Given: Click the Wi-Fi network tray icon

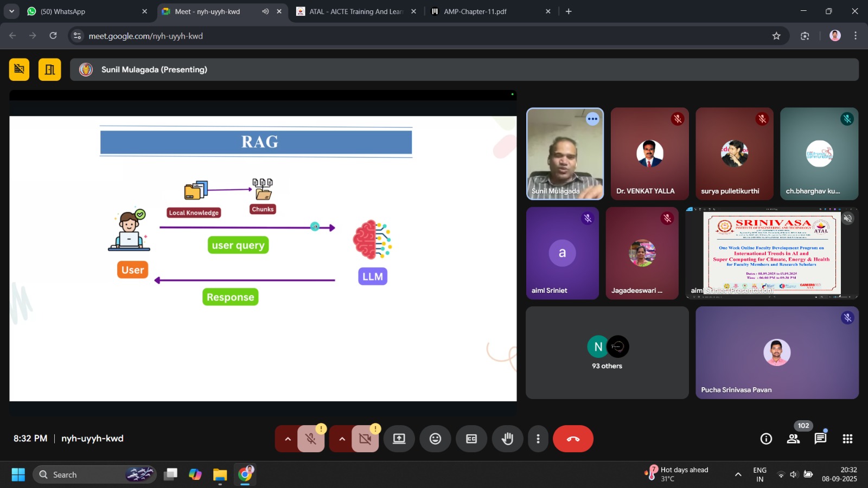Looking at the screenshot, I should pyautogui.click(x=781, y=475).
